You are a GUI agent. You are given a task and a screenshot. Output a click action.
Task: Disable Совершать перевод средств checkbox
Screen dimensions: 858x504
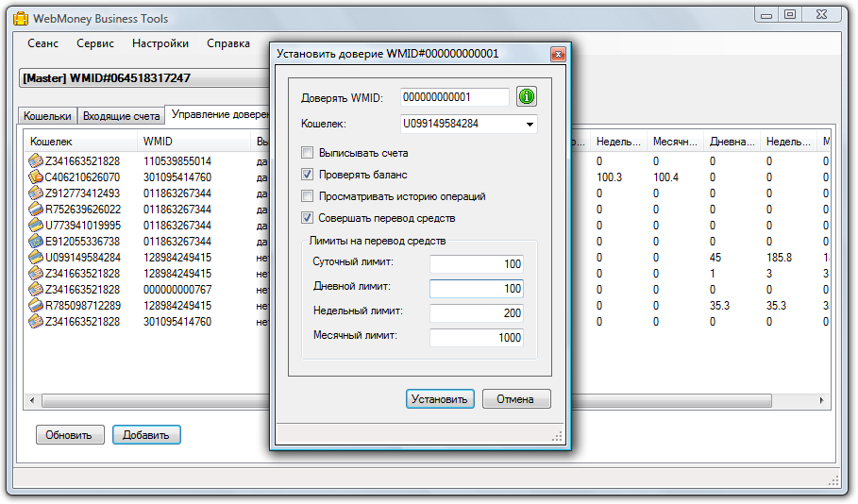307,218
